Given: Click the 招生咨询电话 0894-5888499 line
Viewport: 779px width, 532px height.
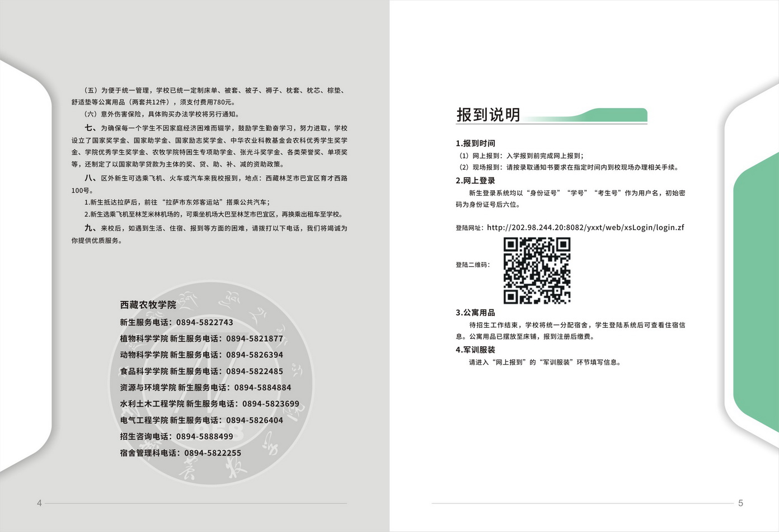Looking at the screenshot, I should pos(176,436).
